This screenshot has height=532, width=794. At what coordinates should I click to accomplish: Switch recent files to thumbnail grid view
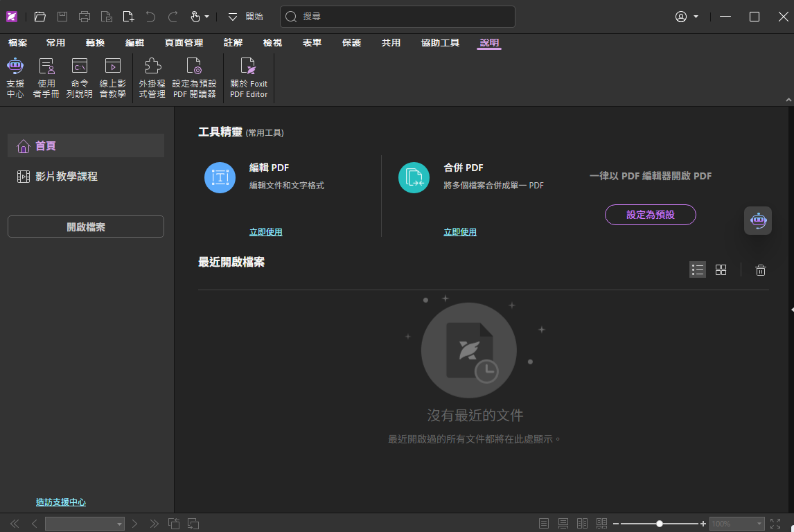click(721, 269)
